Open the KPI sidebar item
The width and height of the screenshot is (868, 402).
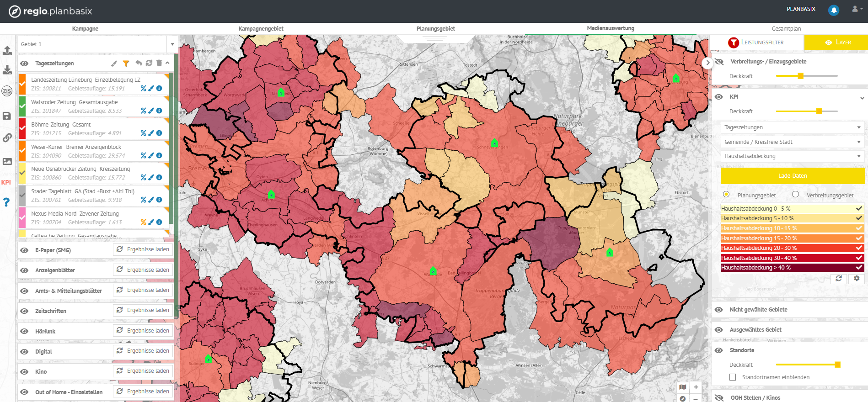click(6, 182)
